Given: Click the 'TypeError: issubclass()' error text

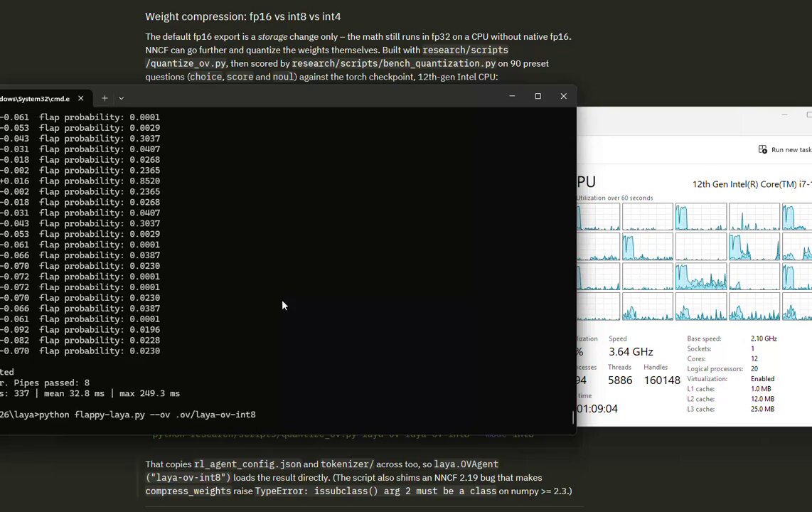Looking at the screenshot, I should tap(316, 491).
